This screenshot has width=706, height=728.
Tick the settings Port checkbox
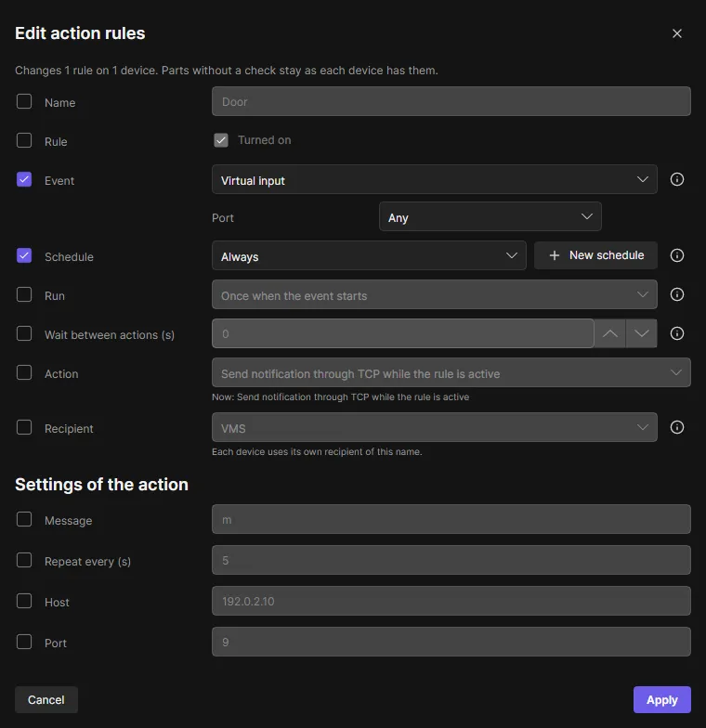(x=24, y=642)
